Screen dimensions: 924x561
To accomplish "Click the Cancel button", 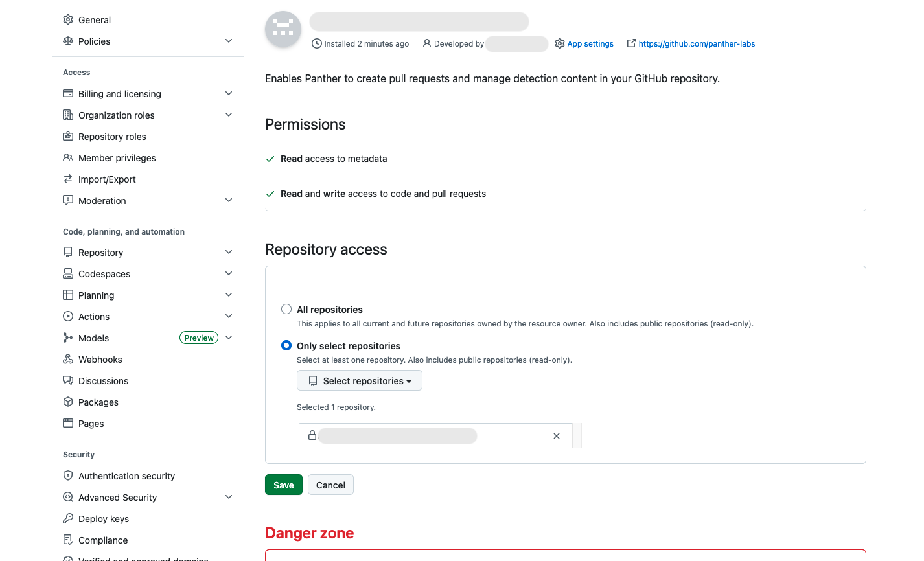I will click(330, 485).
